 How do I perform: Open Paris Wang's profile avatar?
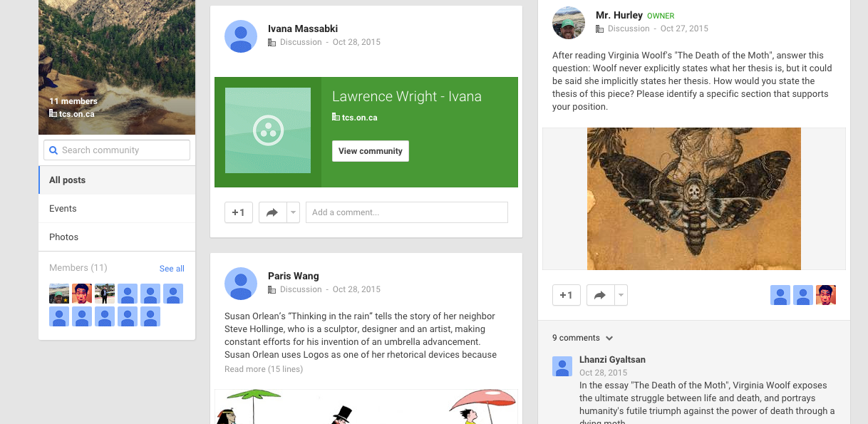(241, 284)
